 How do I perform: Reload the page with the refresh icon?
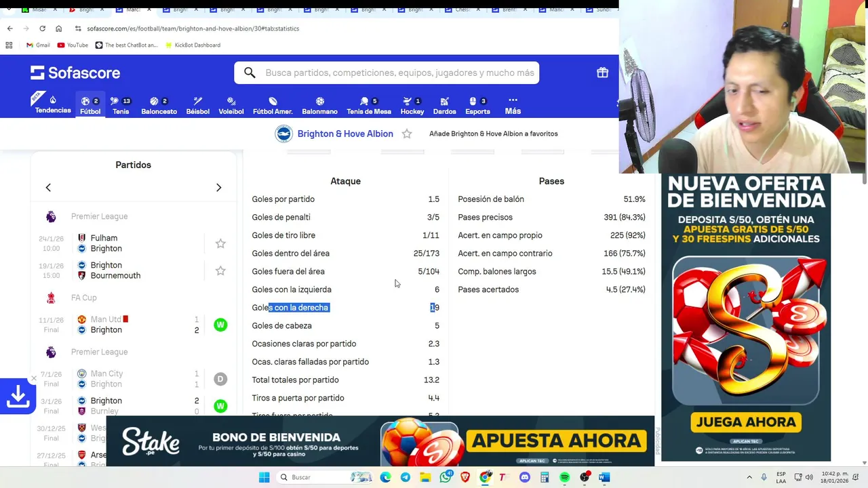point(42,28)
